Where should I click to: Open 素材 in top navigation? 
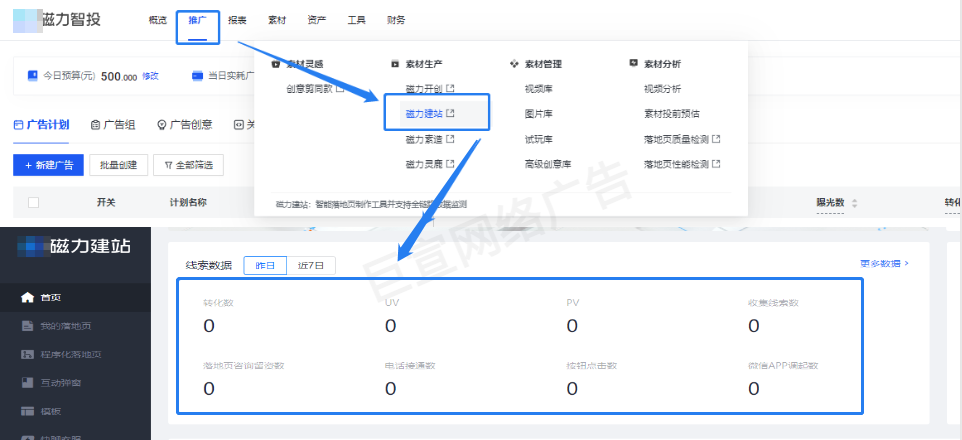(x=277, y=20)
